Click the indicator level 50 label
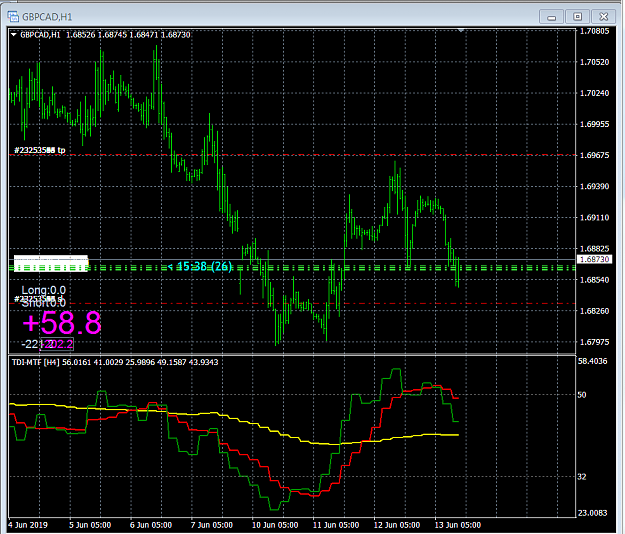Image resolution: width=625 pixels, height=534 pixels. [582, 395]
